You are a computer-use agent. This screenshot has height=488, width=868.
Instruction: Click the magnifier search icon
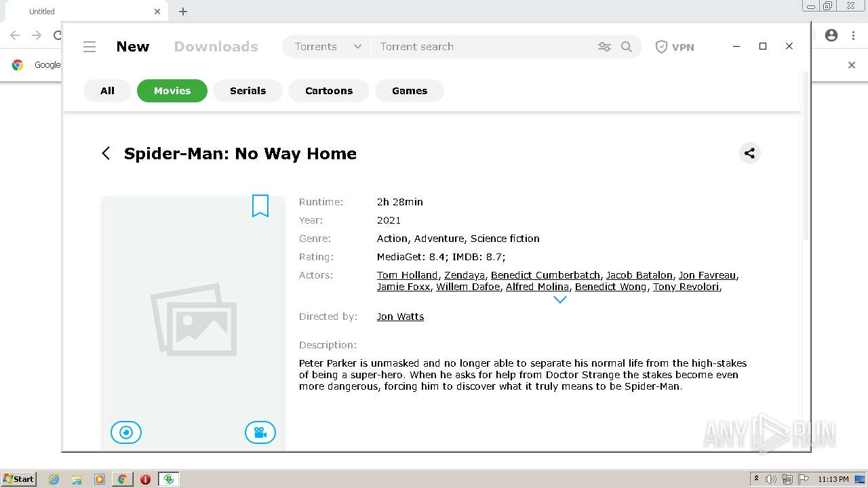(627, 47)
